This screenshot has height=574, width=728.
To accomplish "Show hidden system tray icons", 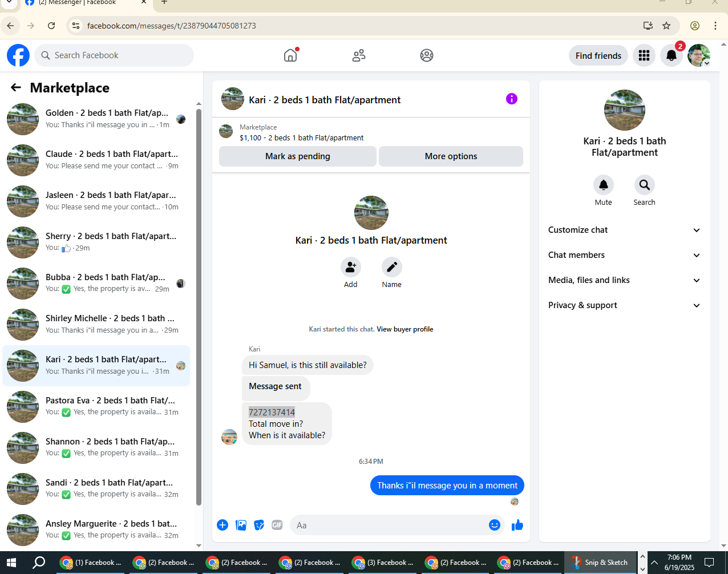I will [x=654, y=562].
